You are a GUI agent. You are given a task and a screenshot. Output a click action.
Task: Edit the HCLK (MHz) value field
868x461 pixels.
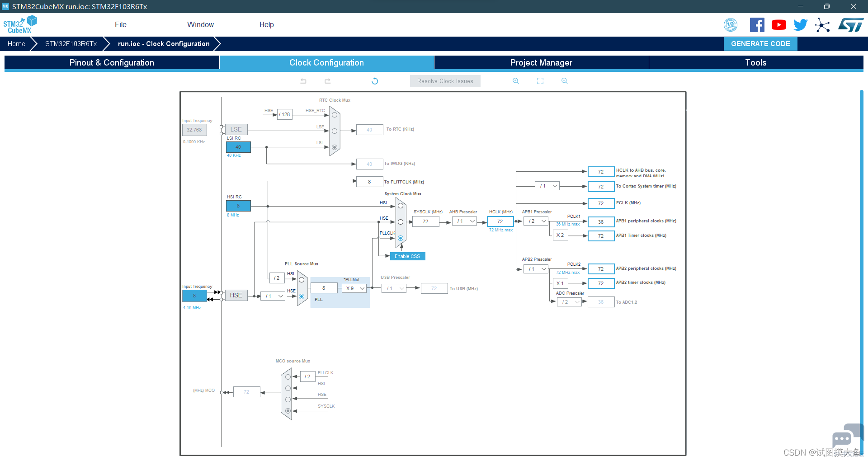click(500, 221)
